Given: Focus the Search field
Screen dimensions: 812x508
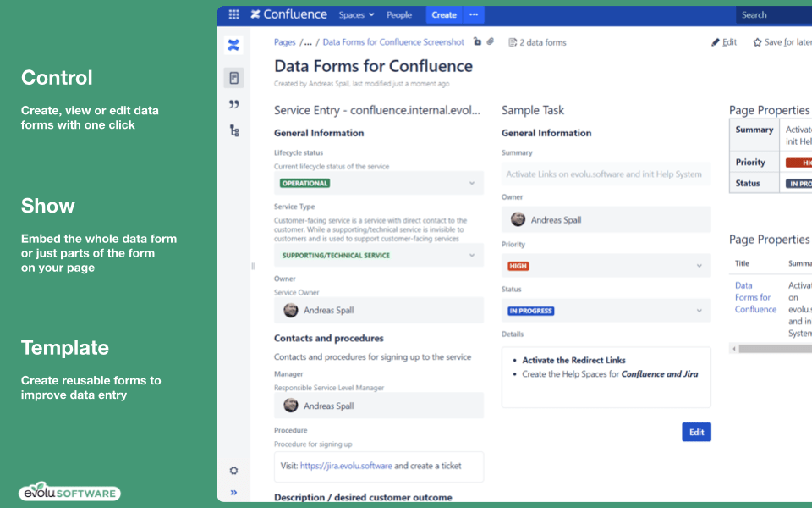Looking at the screenshot, I should tap(774, 15).
